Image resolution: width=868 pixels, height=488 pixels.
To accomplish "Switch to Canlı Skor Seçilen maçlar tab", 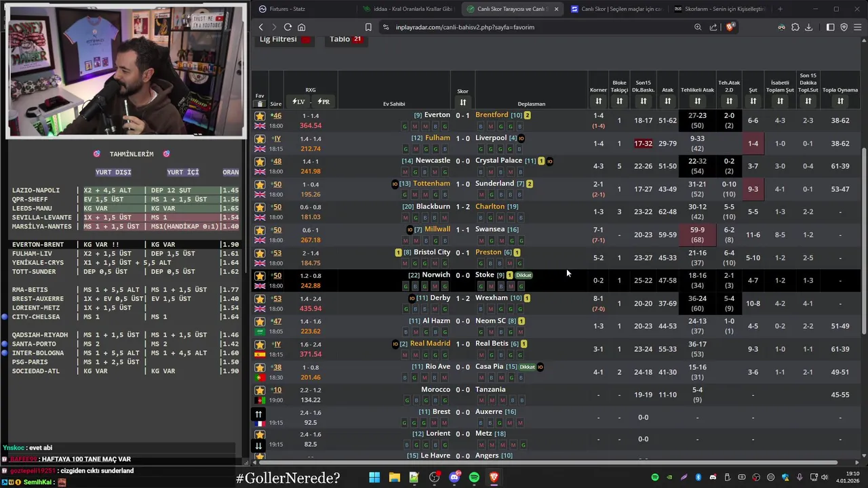I will pyautogui.click(x=616, y=9).
